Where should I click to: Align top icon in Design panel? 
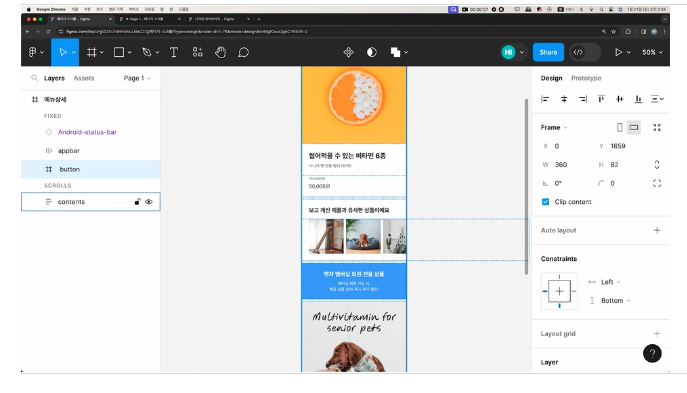601,99
